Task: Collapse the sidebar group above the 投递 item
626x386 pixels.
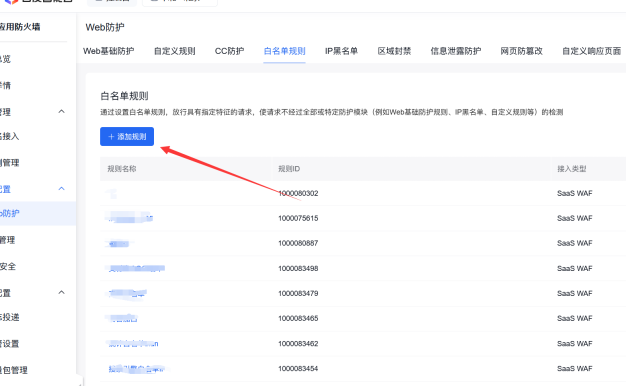Action: pyautogui.click(x=61, y=292)
